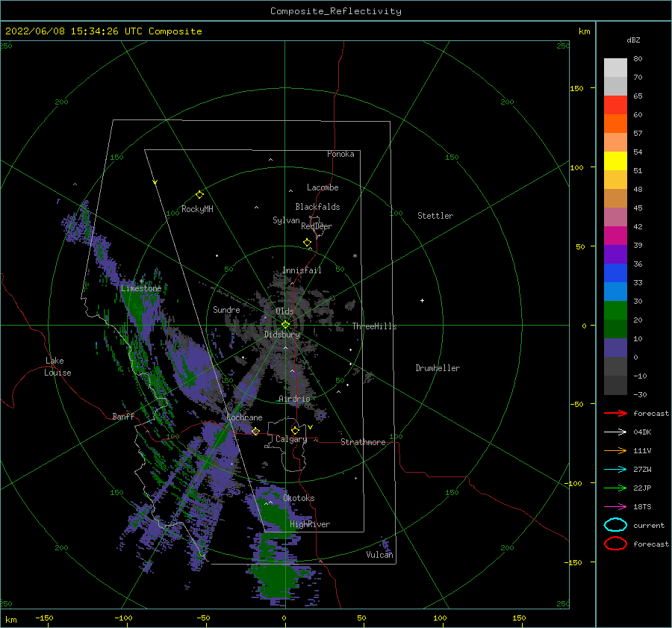Click the Sundre town label
This screenshot has height=628, width=672.
[x=226, y=309]
